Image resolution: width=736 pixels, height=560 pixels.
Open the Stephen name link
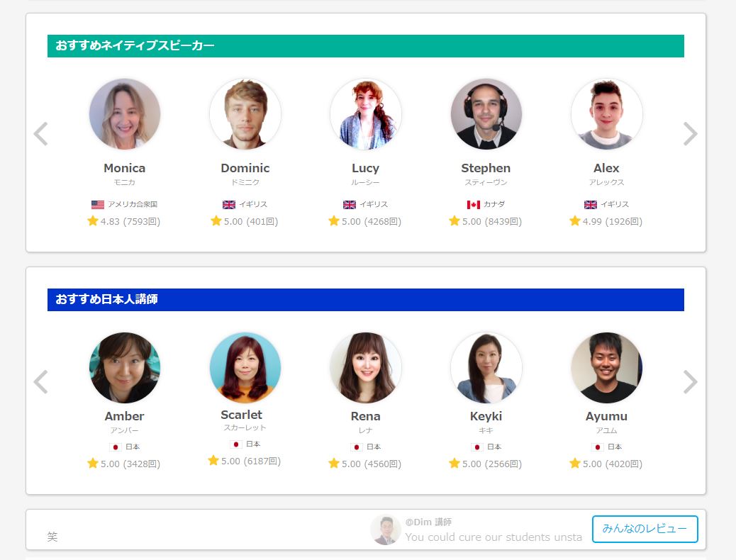486,168
